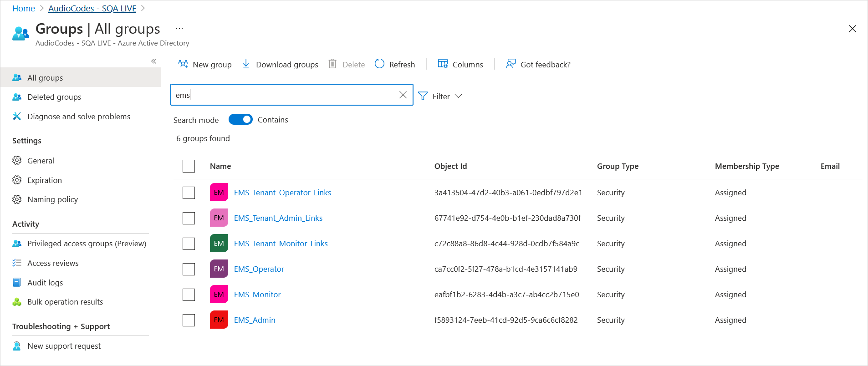This screenshot has height=366, width=868.
Task: Click the Delete trash icon
Action: 332,64
